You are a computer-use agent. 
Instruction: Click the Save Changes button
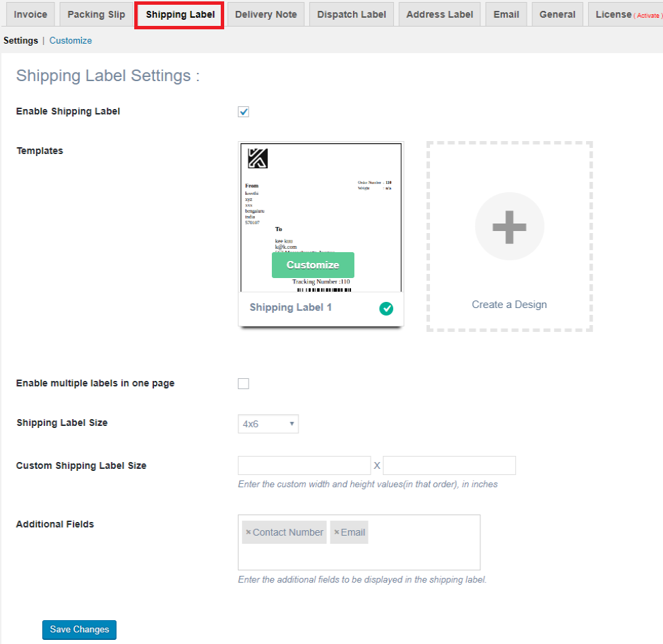[x=79, y=630]
